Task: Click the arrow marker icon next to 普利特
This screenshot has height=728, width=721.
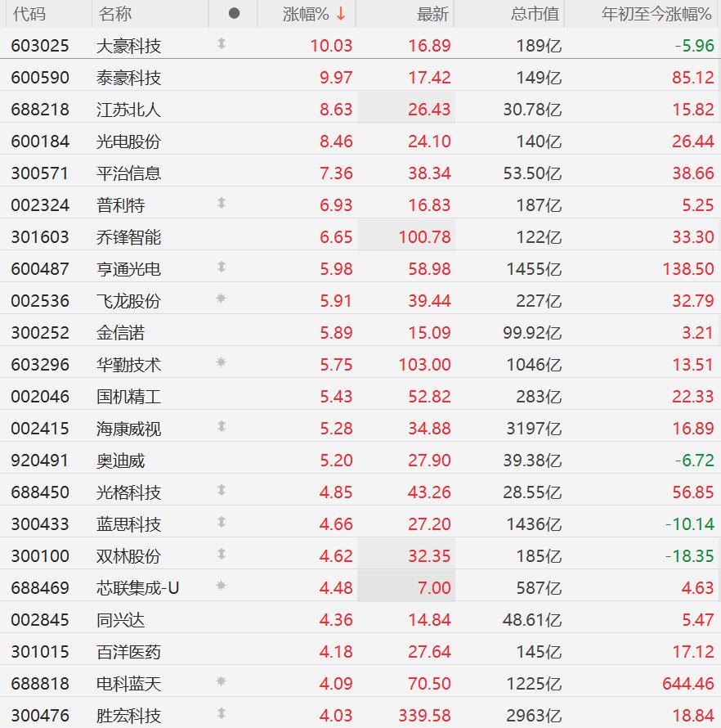Action: click(x=221, y=204)
